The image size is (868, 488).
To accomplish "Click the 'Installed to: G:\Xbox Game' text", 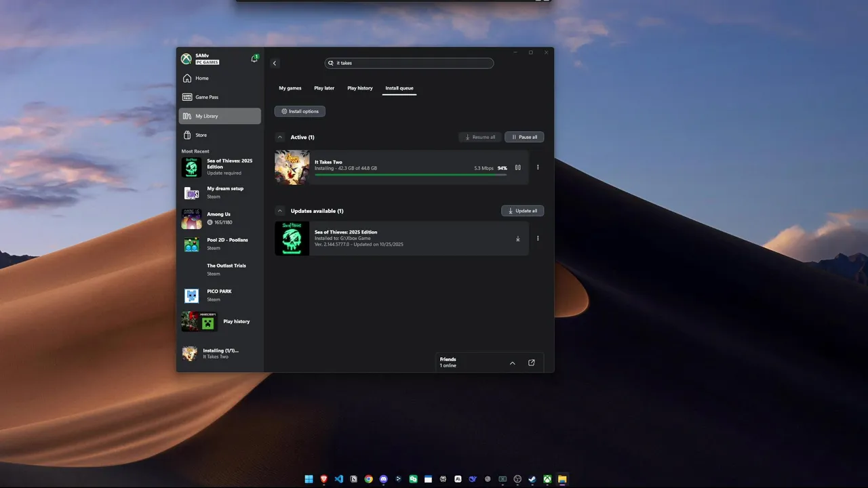I will click(342, 239).
